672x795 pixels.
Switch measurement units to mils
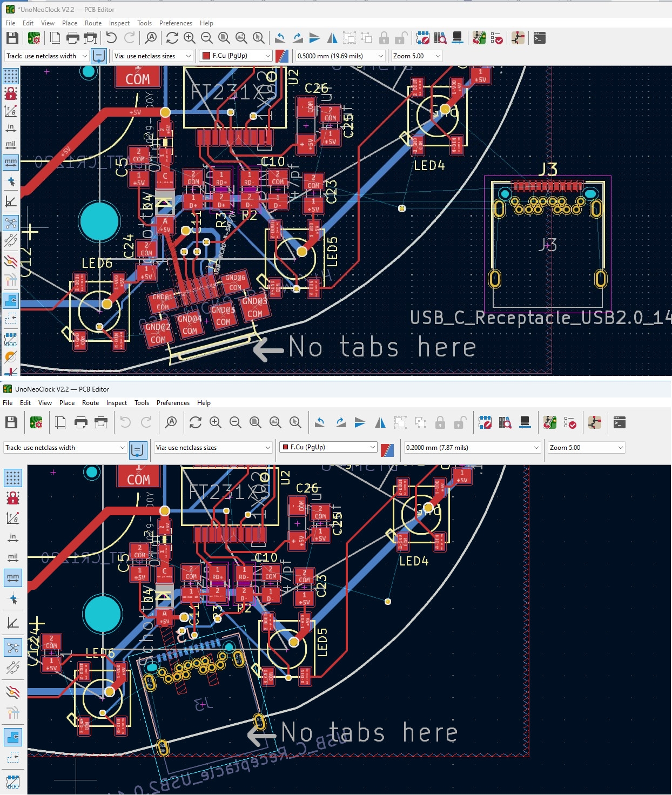(11, 144)
